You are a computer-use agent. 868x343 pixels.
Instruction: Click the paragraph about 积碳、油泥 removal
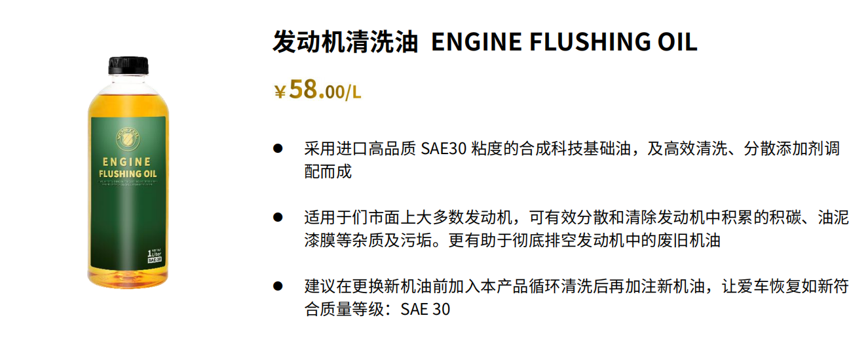pos(576,228)
